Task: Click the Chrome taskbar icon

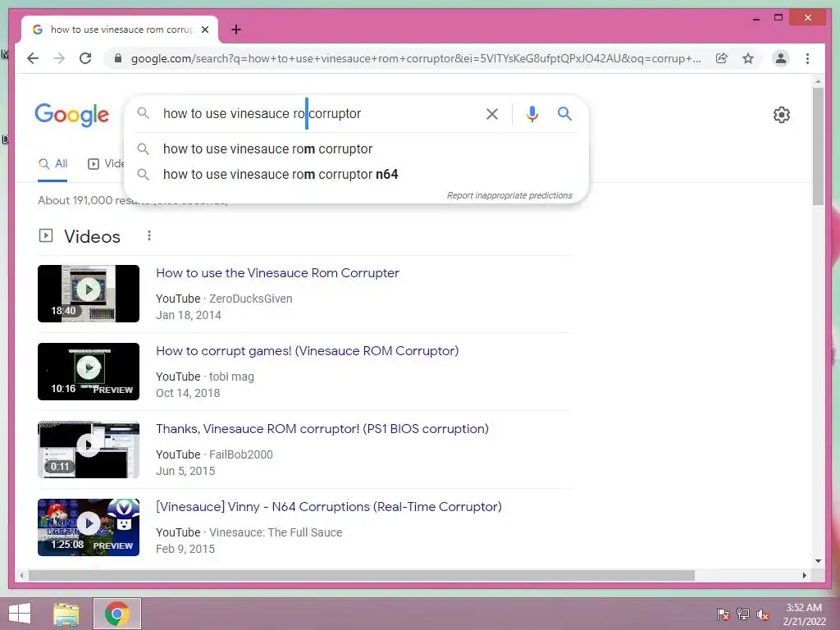Action: point(116,614)
